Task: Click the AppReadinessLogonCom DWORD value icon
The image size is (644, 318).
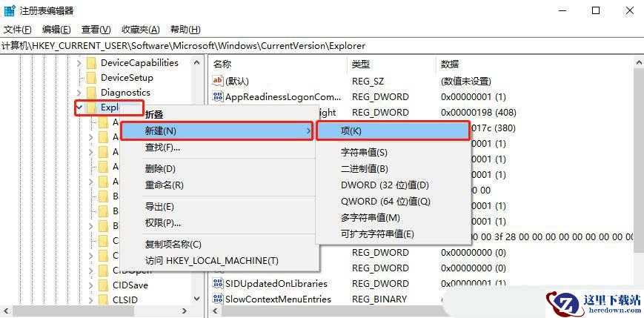Action: tap(218, 97)
